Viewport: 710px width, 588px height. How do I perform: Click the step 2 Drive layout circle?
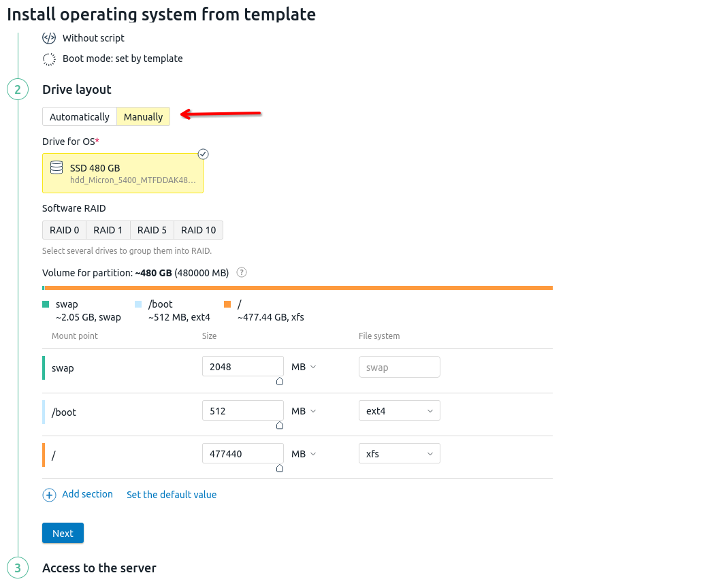pyautogui.click(x=18, y=89)
